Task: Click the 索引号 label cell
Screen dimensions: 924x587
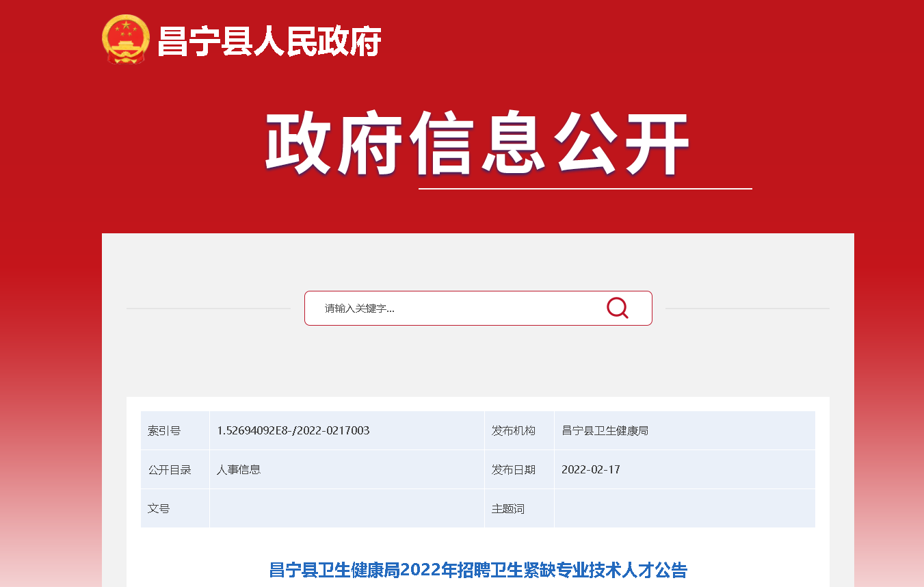Action: click(x=164, y=431)
